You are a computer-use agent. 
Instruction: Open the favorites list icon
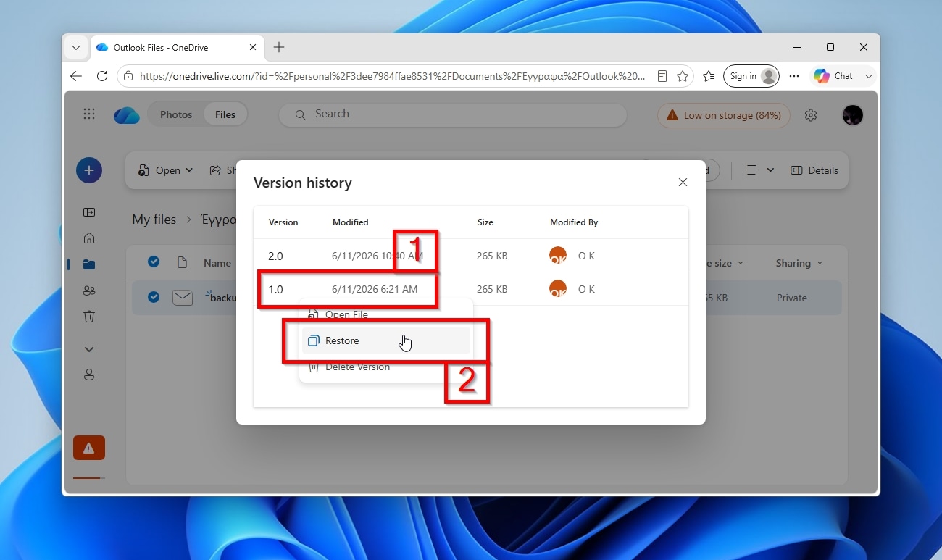coord(709,76)
